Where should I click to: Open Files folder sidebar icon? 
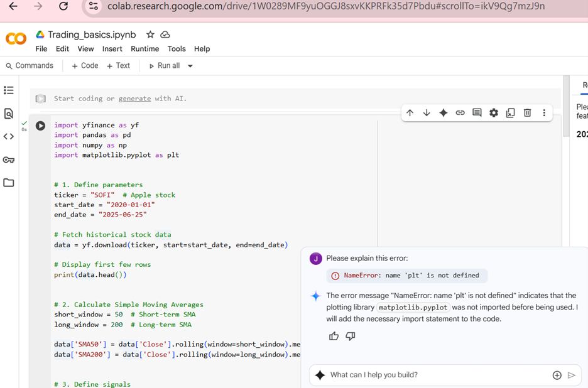click(x=9, y=183)
